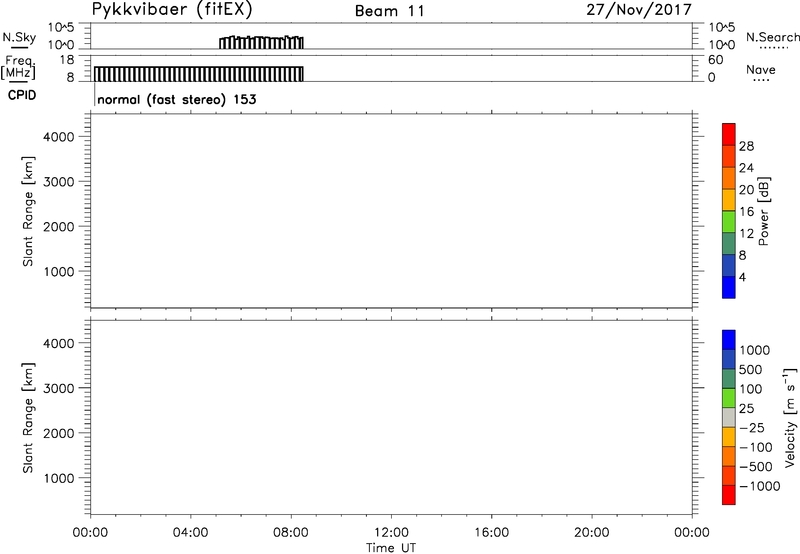800x554 pixels.
Task: Click the CPID start marker line
Action: pos(94,95)
